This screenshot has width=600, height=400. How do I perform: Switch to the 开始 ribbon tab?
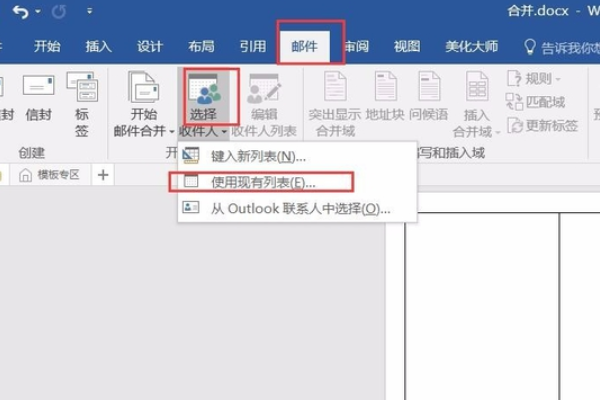pos(47,47)
